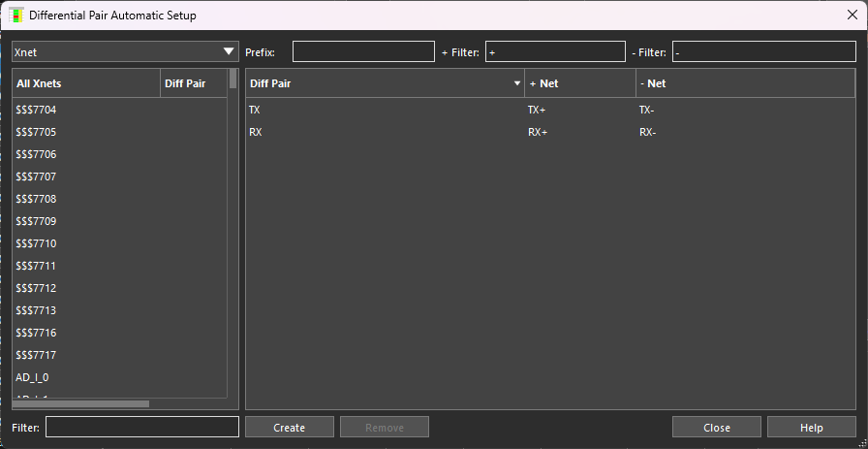Click inside the Prefix input field
This screenshot has height=449, width=868.
tap(363, 52)
